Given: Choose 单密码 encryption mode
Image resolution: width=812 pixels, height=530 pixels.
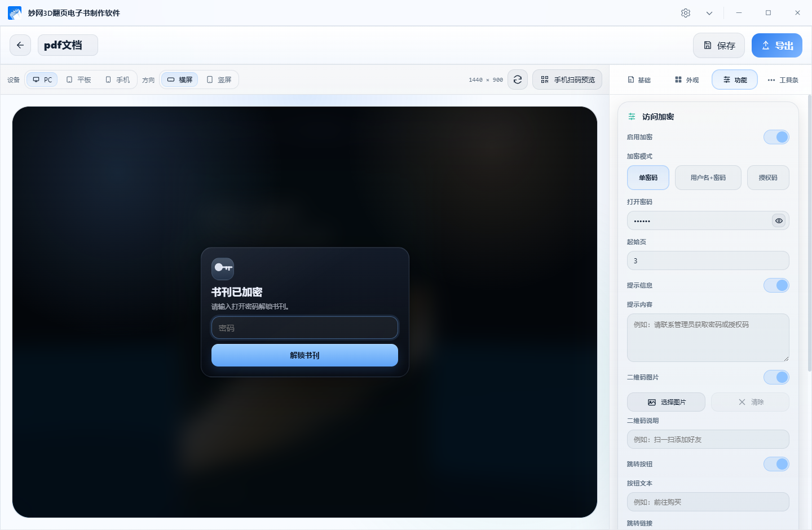Looking at the screenshot, I should pos(648,178).
